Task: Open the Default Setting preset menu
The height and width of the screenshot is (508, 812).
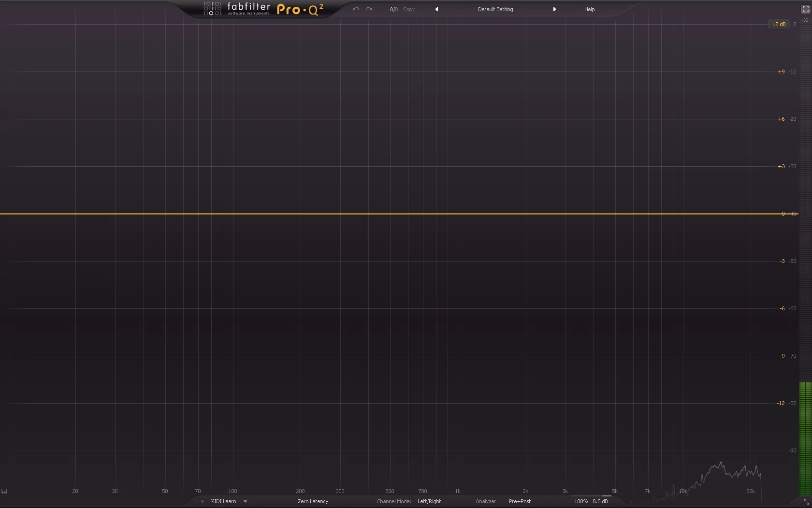Action: [495, 9]
